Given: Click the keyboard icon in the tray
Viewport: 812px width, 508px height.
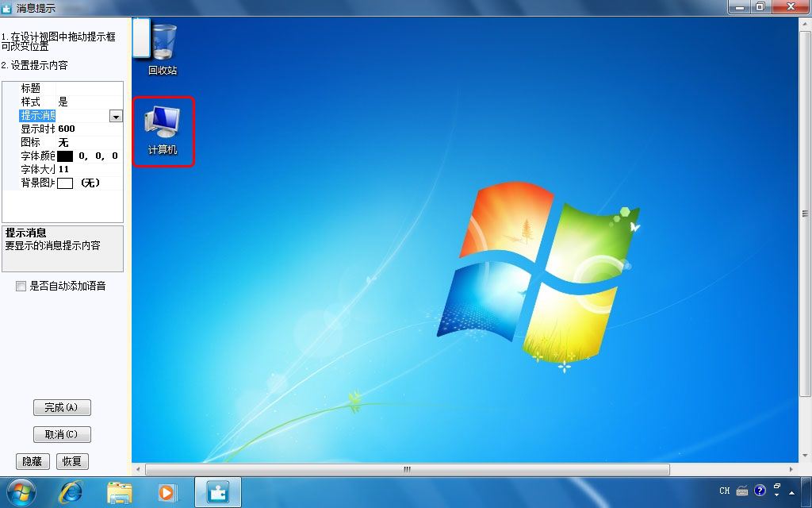Looking at the screenshot, I should (x=742, y=491).
